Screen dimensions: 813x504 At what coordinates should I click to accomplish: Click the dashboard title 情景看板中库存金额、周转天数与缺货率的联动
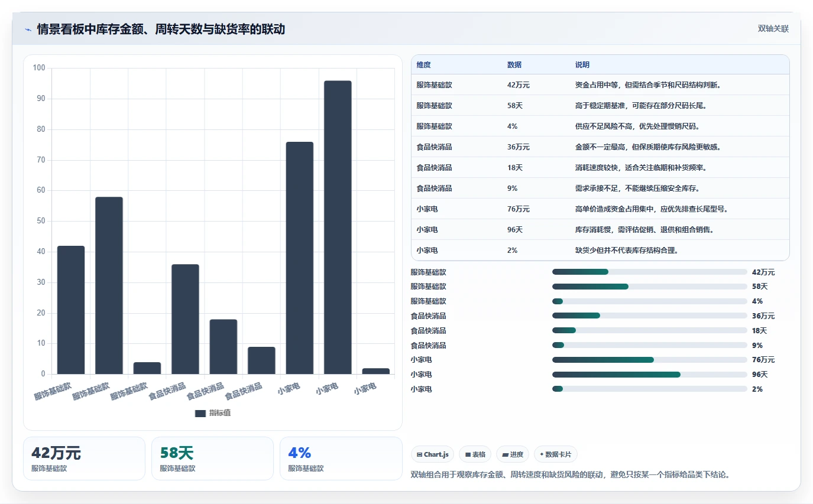(161, 30)
